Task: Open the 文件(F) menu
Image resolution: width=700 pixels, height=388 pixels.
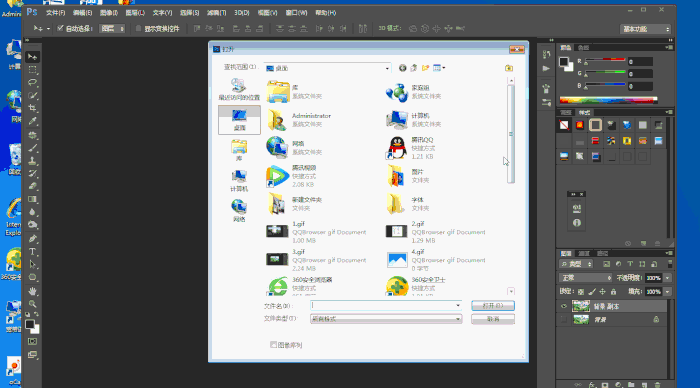Action: click(x=55, y=13)
